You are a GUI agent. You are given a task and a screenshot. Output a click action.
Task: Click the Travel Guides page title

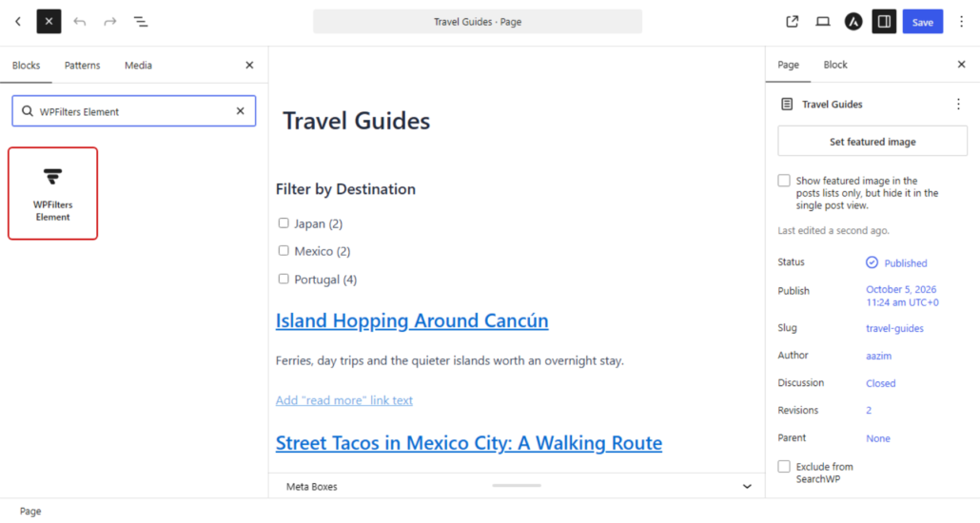coord(356,121)
